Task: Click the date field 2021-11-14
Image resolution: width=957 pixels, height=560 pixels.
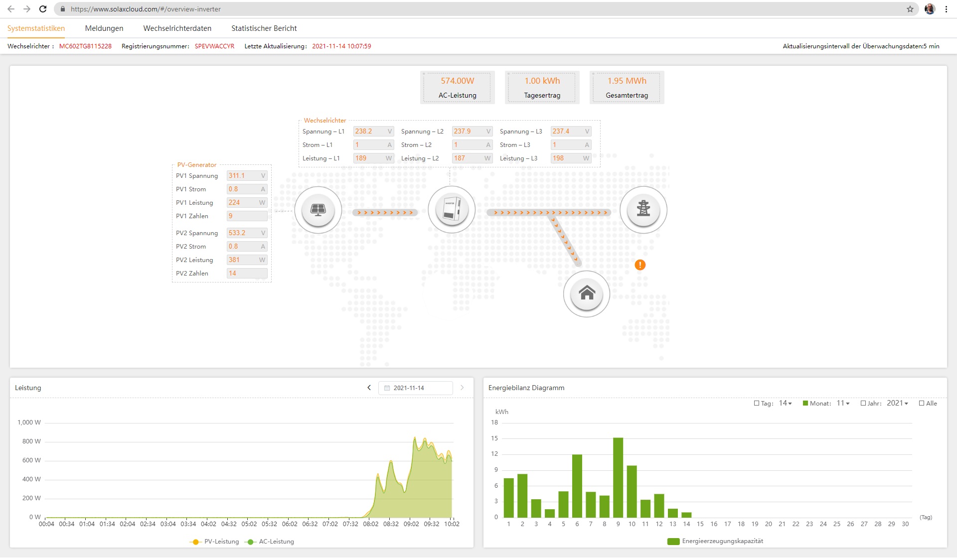Action: 415,388
